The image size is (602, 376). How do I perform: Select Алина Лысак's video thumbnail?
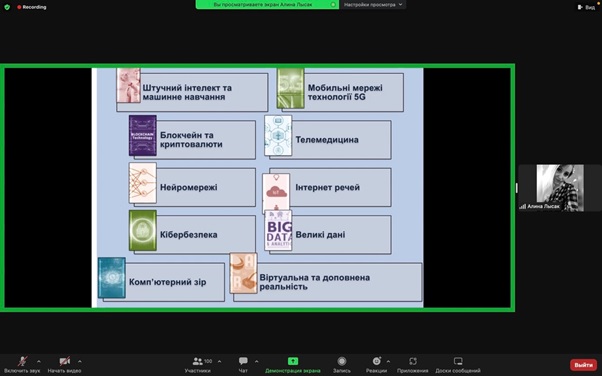pos(560,188)
